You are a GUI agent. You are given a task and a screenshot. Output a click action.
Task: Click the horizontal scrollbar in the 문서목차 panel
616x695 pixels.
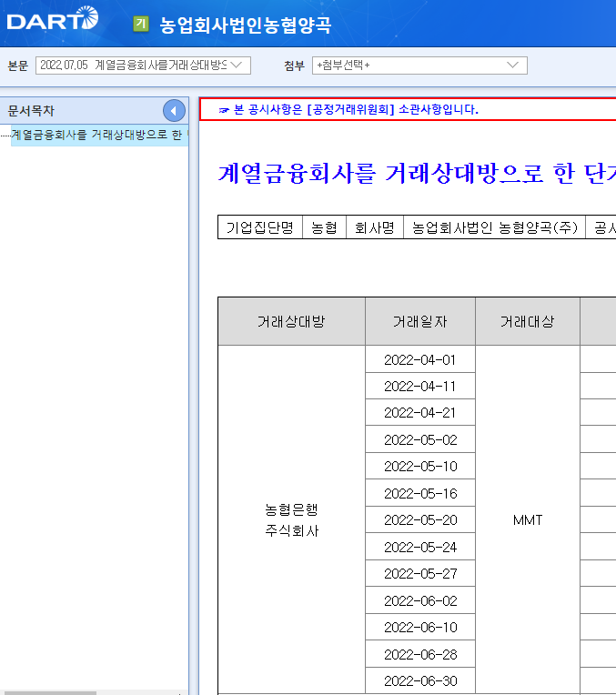click(x=48, y=693)
